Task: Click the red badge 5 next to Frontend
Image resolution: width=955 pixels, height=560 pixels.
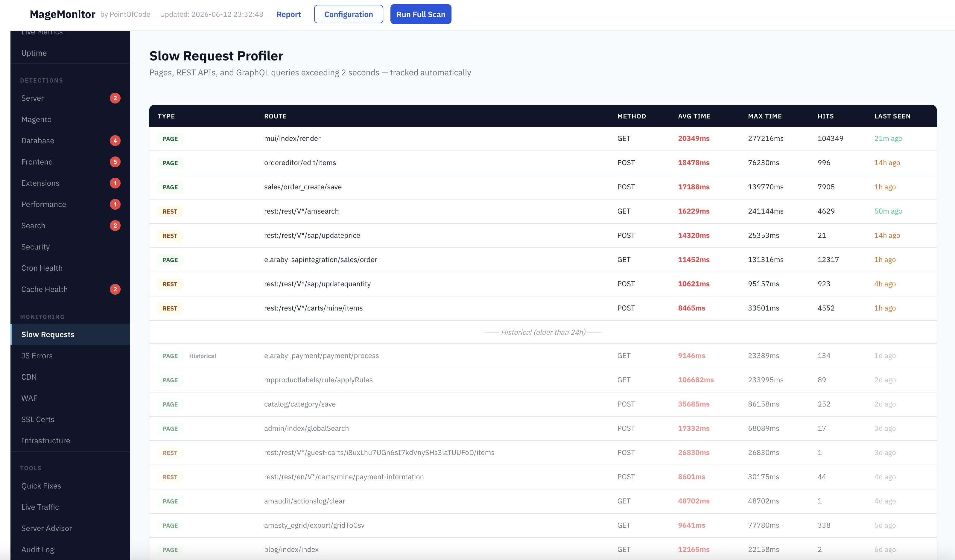Action: pos(115,162)
